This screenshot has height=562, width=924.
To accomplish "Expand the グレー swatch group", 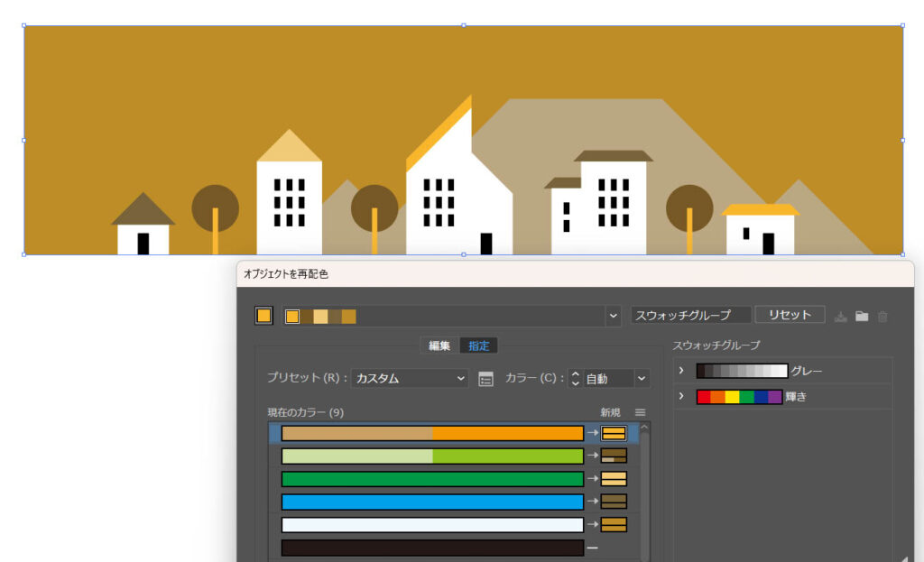I will (682, 371).
